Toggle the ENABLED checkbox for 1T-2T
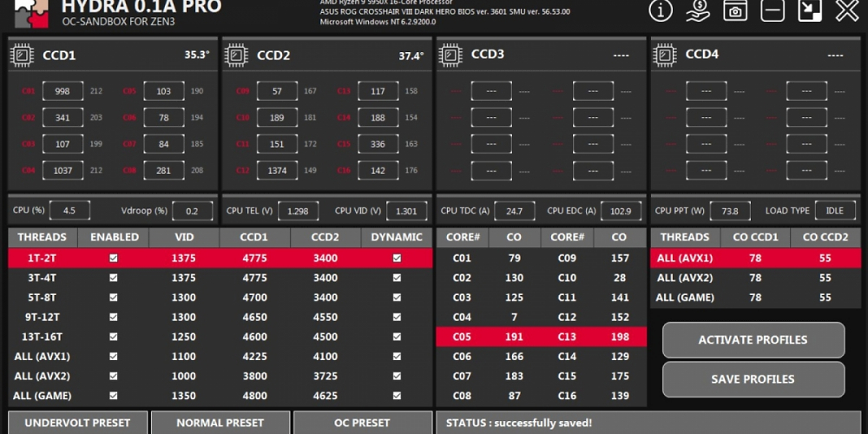The height and width of the screenshot is (434, 868). coord(114,258)
